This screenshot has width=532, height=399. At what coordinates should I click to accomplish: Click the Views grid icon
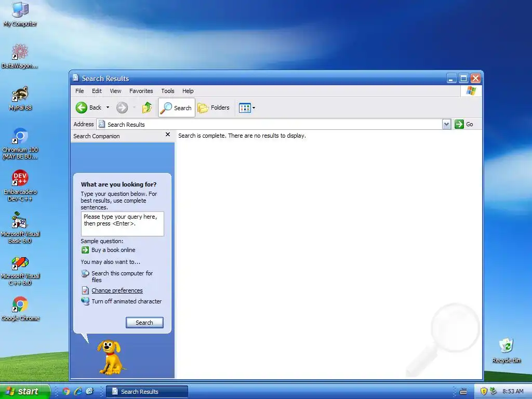(x=245, y=108)
